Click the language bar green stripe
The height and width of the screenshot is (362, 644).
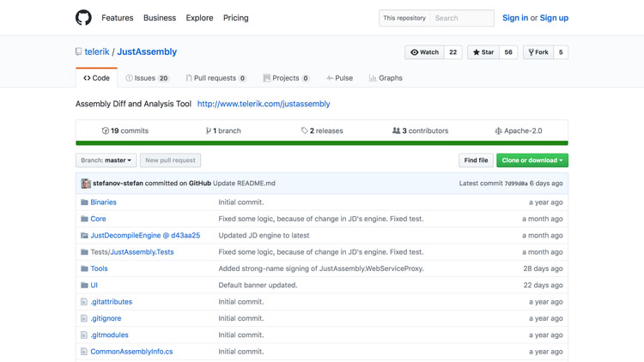[x=322, y=143]
